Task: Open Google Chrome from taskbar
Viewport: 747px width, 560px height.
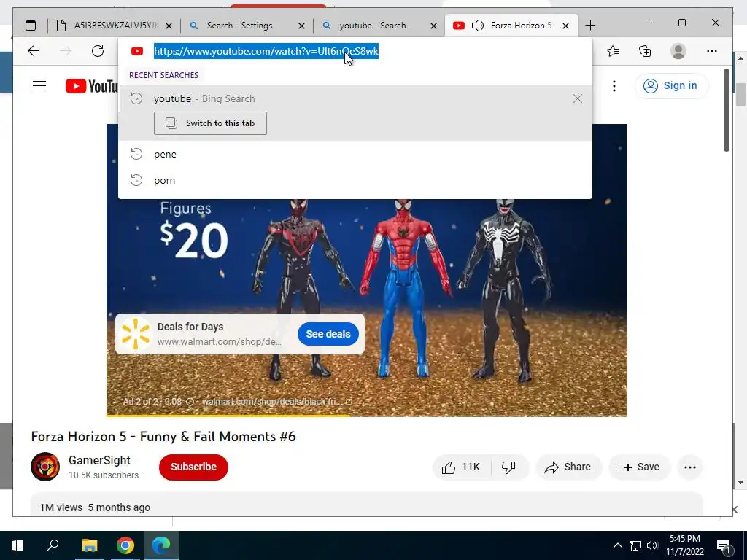Action: [x=125, y=545]
